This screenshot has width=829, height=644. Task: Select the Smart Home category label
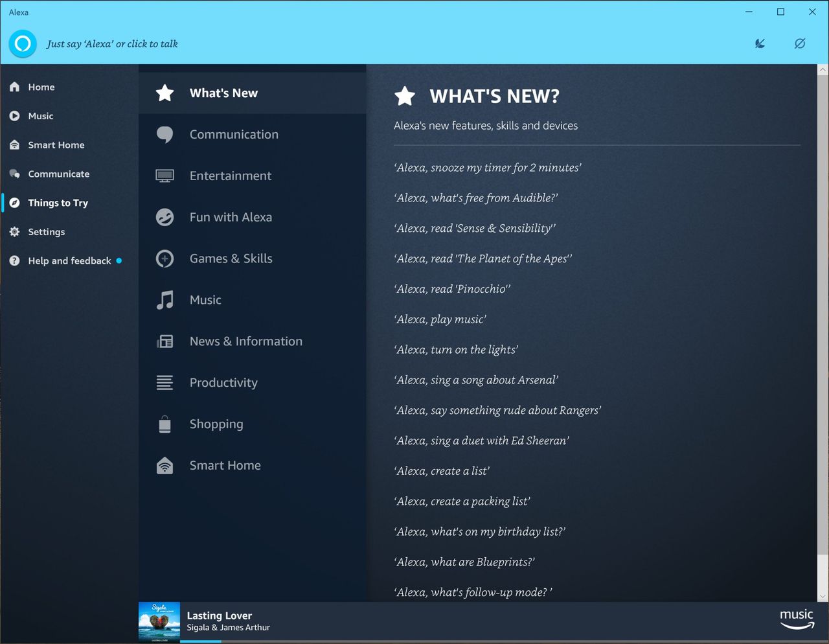tap(225, 465)
